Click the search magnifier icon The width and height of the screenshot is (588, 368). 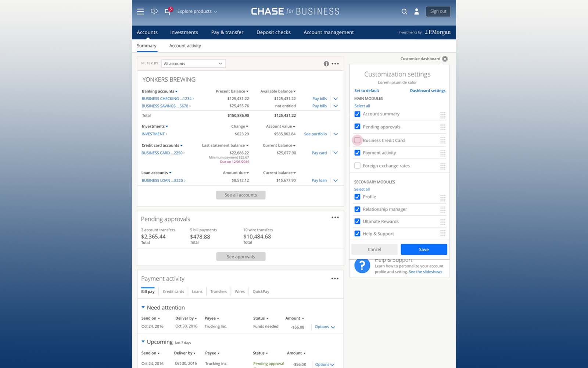coord(404,11)
